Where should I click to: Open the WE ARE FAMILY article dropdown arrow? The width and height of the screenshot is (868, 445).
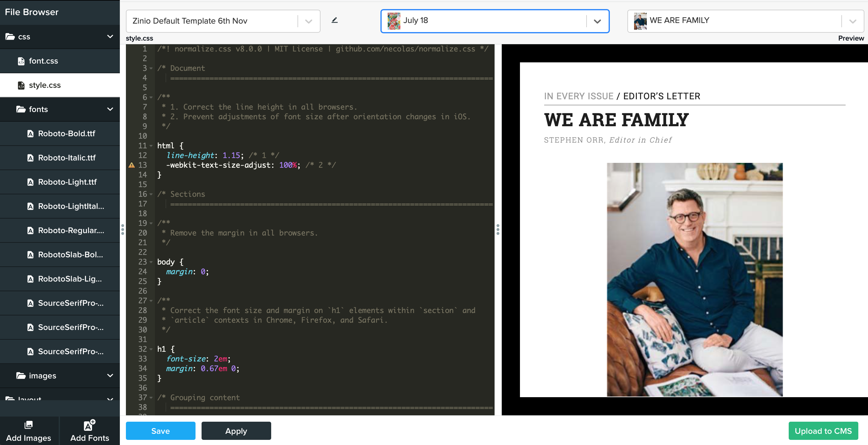click(x=853, y=21)
